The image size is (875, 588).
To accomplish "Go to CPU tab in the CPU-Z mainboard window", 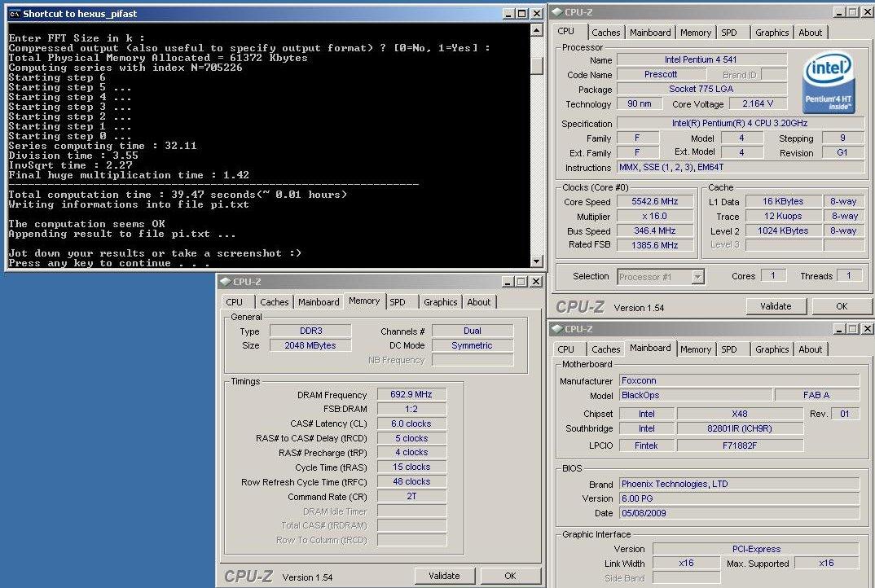I will [x=566, y=349].
